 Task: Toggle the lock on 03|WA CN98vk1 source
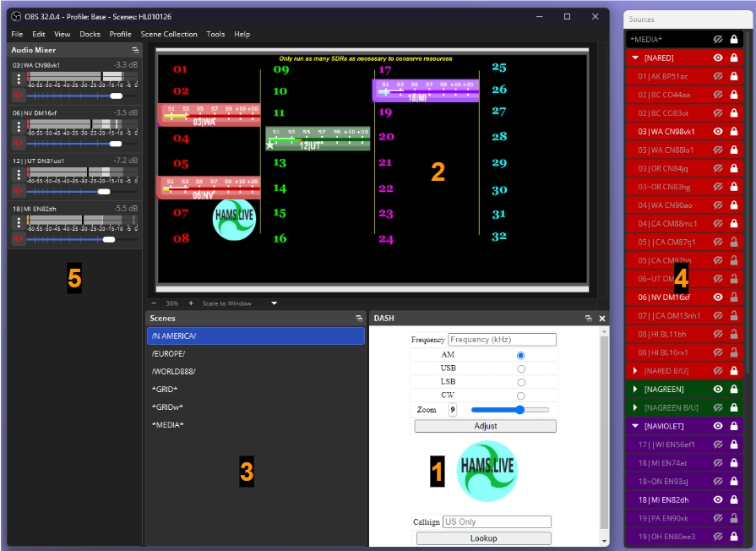pyautogui.click(x=733, y=132)
